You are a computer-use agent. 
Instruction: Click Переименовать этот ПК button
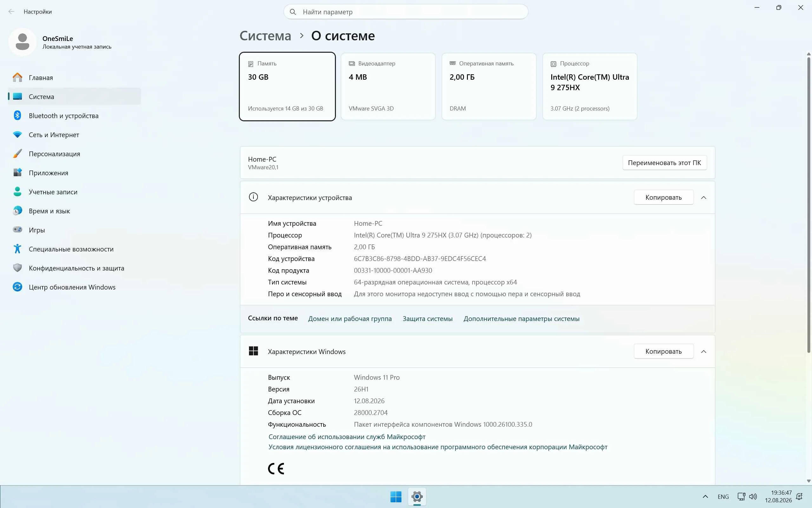665,163
